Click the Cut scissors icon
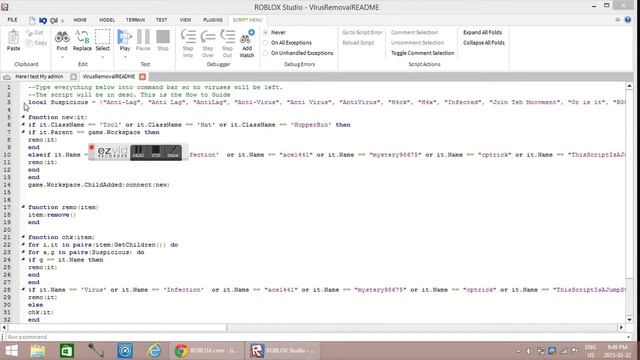The image size is (640, 360). tap(29, 33)
